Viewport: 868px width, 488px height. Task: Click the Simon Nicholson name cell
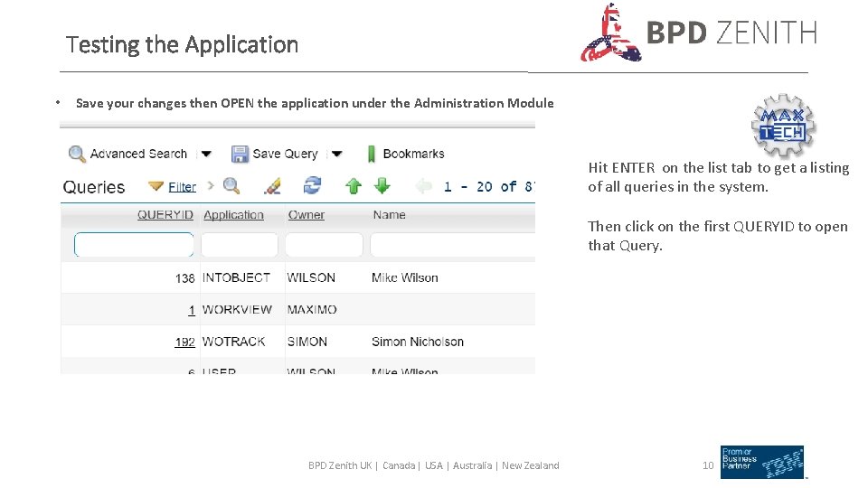tap(418, 342)
